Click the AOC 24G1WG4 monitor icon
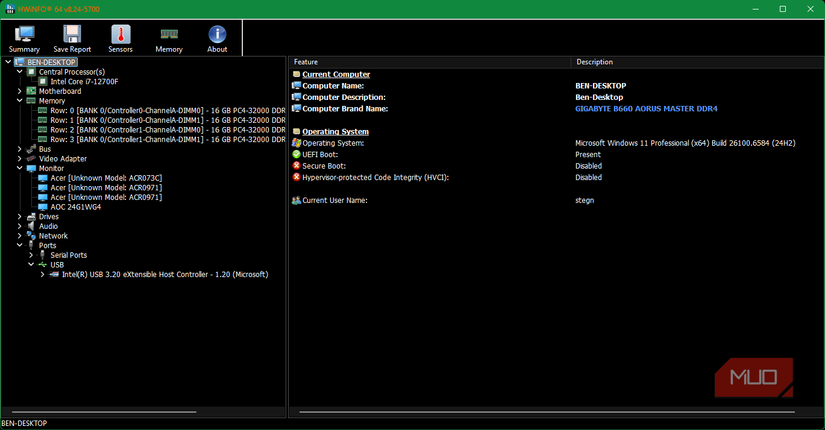Viewport: 825px width, 430px height. (x=43, y=207)
